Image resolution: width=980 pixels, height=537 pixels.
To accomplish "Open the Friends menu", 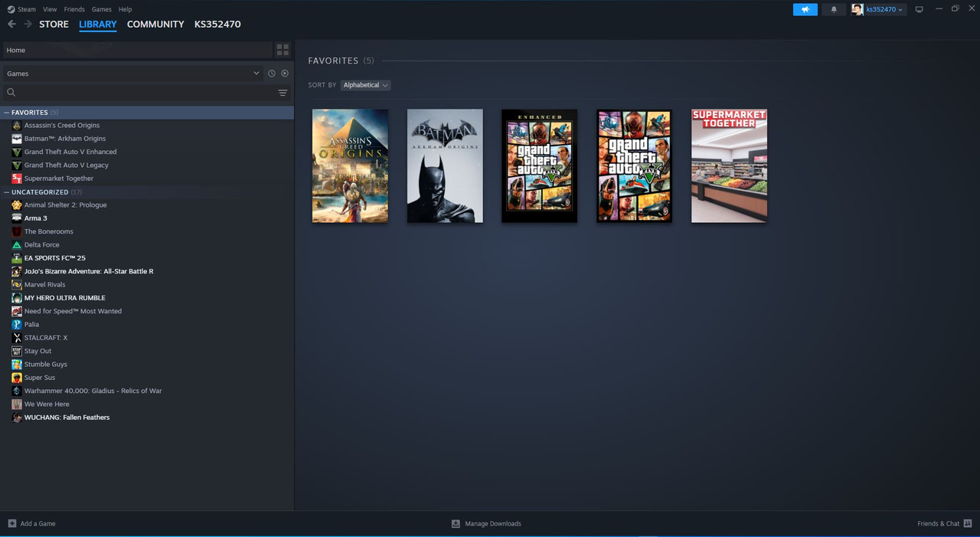I will (74, 9).
